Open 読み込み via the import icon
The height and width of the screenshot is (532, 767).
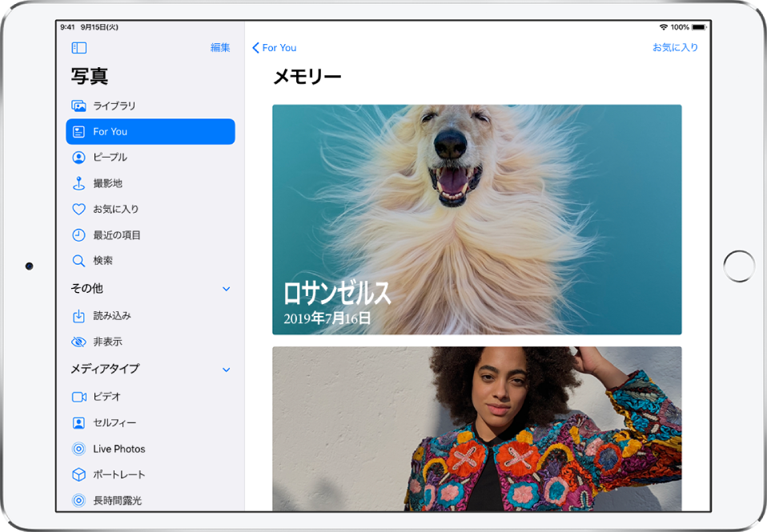coord(78,315)
